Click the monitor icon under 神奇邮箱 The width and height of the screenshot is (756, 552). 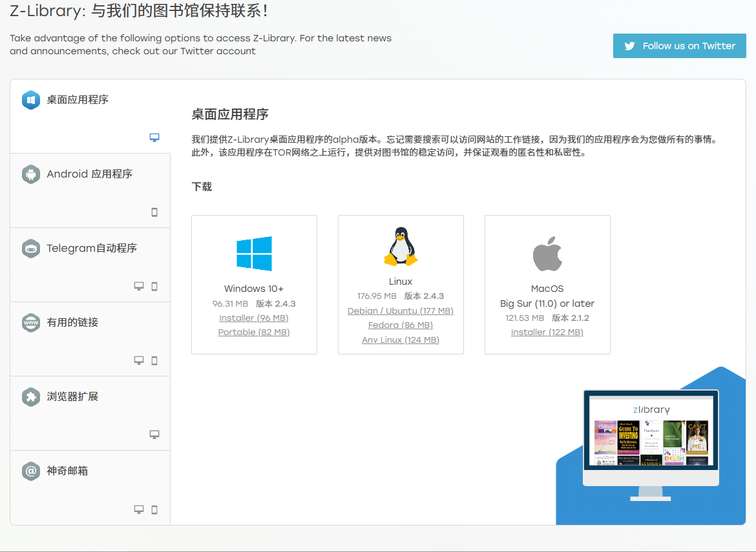coord(139,509)
